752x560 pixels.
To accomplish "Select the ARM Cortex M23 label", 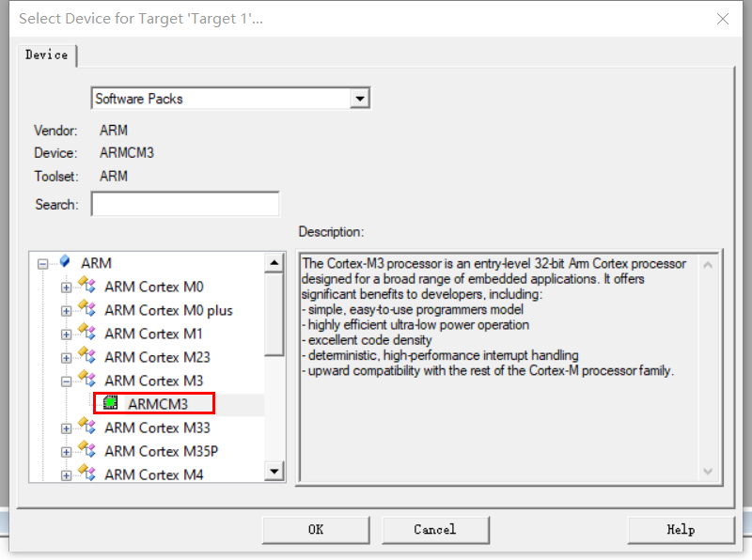I will tap(157, 357).
